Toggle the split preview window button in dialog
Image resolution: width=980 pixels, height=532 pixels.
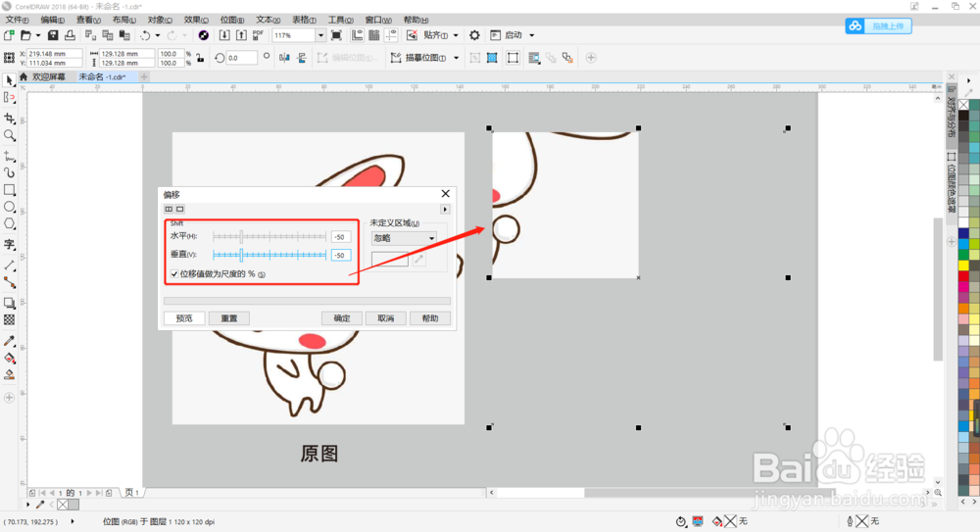(x=169, y=209)
